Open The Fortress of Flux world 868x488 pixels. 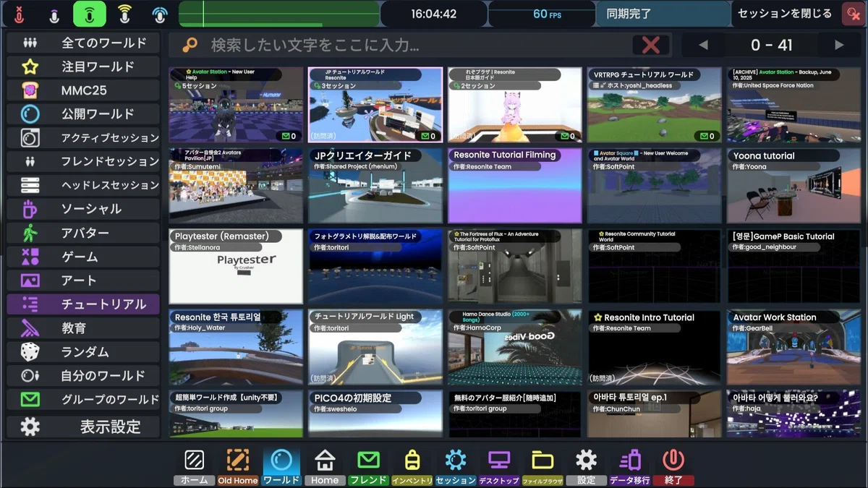tap(515, 267)
